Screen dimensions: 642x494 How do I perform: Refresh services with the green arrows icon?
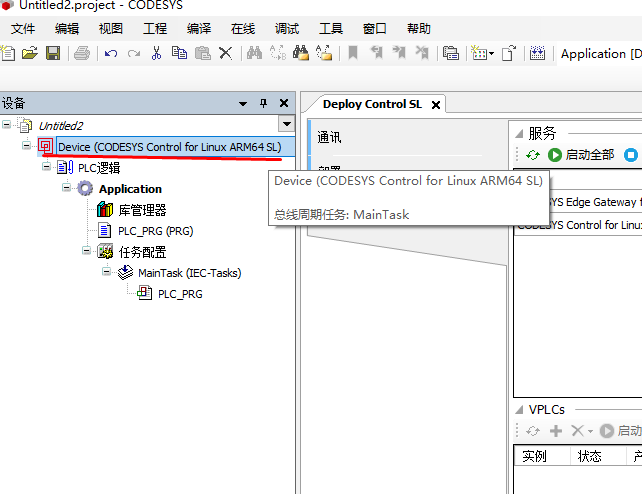(533, 155)
